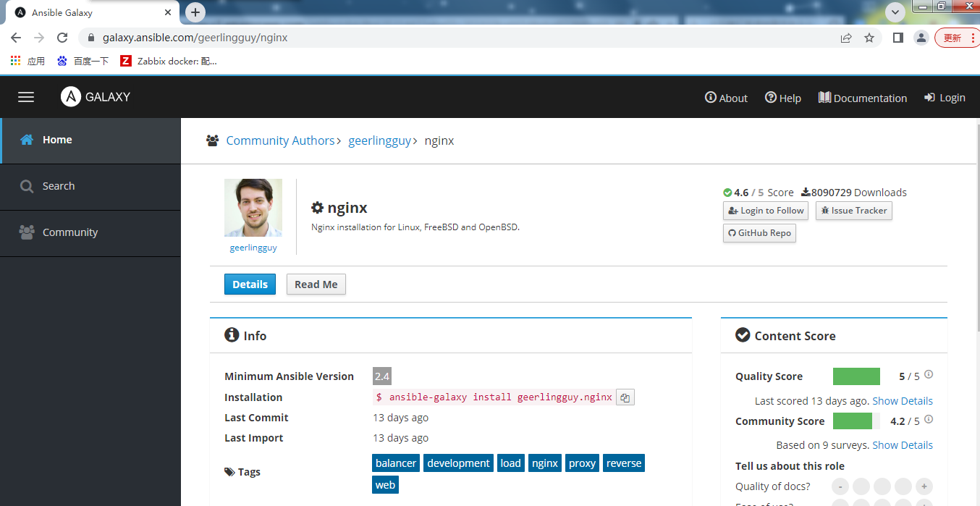Open the GitHub Repo
Screen dimensions: 980x506
(x=759, y=233)
